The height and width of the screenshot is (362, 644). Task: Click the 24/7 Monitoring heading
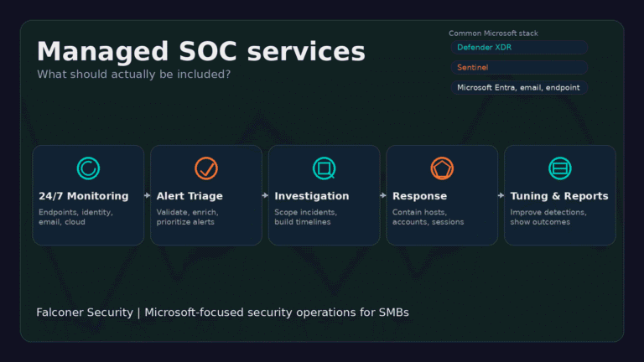(84, 196)
